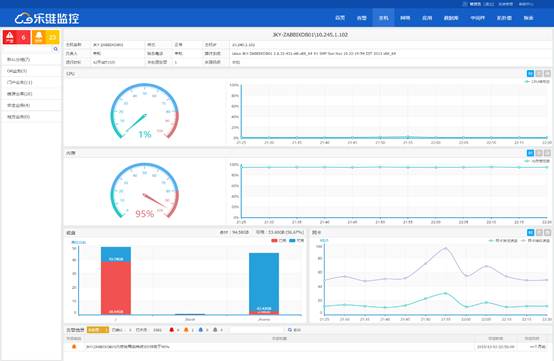
Task: Select first time-range button in network panel
Action: pos(530,232)
